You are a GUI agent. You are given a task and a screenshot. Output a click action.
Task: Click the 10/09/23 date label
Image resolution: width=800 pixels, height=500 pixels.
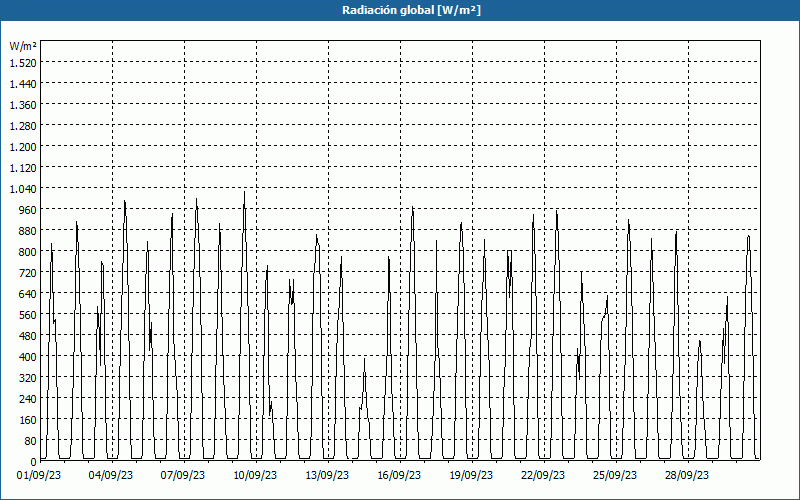(255, 475)
